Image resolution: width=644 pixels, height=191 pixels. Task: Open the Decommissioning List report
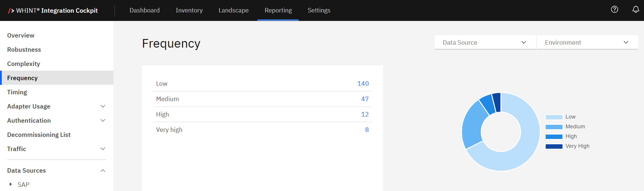(x=39, y=135)
